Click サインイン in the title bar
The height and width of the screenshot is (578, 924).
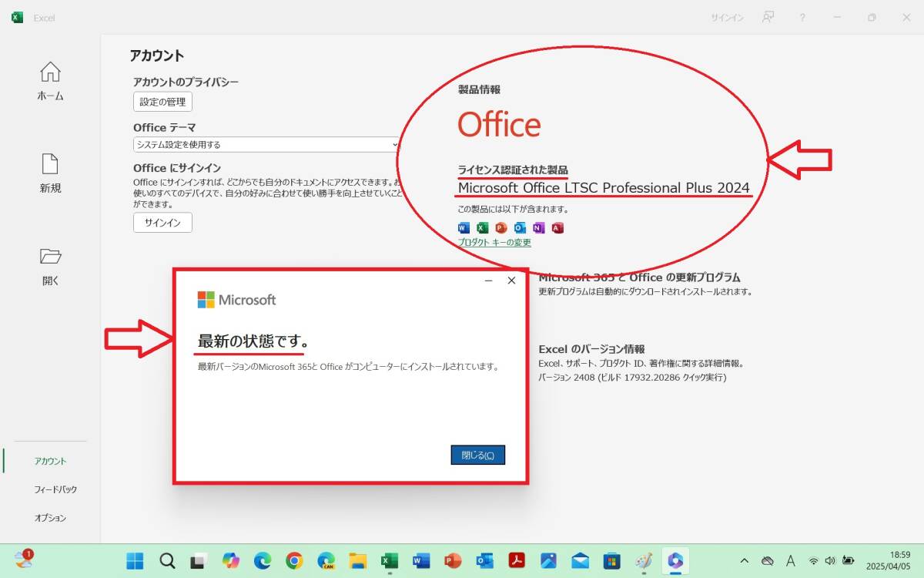(x=727, y=18)
